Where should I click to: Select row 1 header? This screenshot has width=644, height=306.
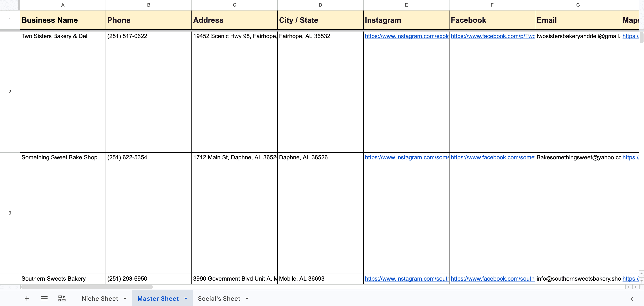(x=10, y=20)
